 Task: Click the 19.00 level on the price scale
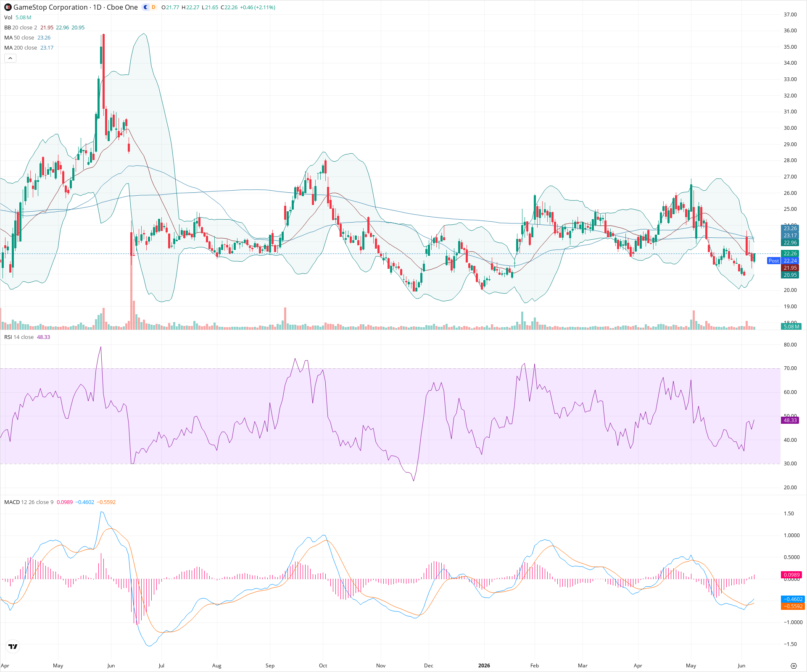coord(790,307)
